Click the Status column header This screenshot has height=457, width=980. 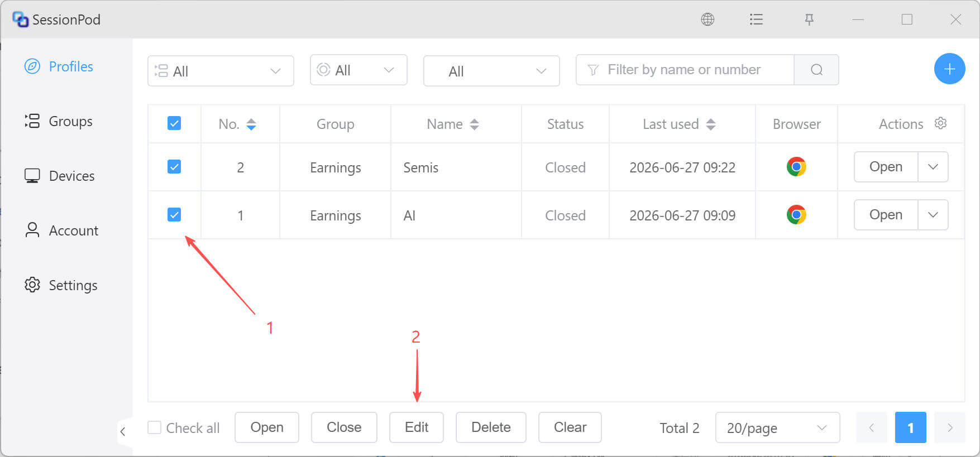(x=565, y=124)
